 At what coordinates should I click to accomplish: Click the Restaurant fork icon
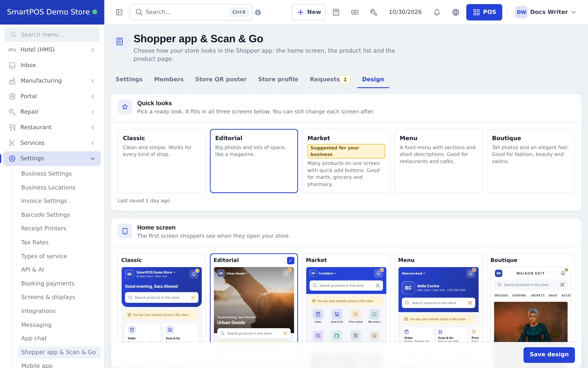[x=12, y=127]
